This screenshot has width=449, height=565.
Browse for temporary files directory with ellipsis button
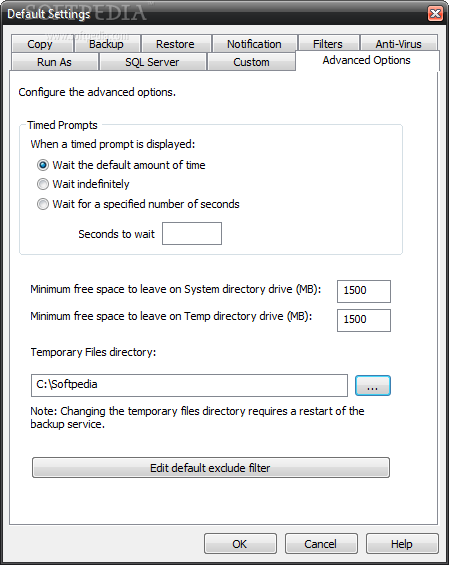click(373, 386)
